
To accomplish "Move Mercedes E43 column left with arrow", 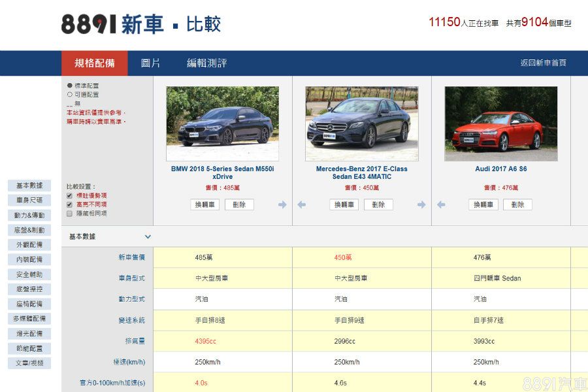I will (301, 204).
